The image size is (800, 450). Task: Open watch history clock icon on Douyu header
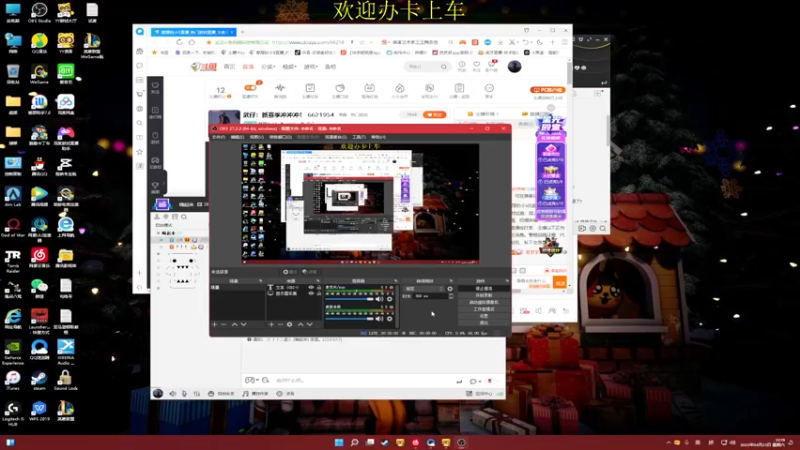(x=462, y=64)
